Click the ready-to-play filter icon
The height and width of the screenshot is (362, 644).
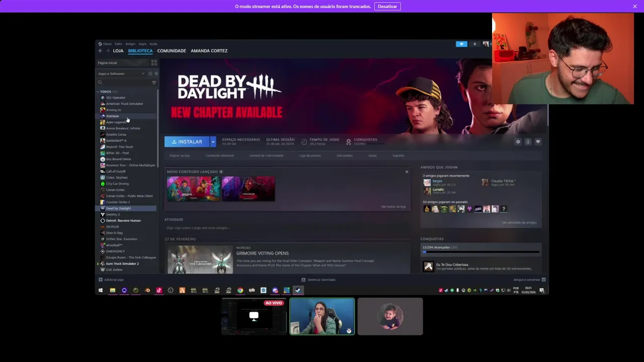(x=156, y=74)
